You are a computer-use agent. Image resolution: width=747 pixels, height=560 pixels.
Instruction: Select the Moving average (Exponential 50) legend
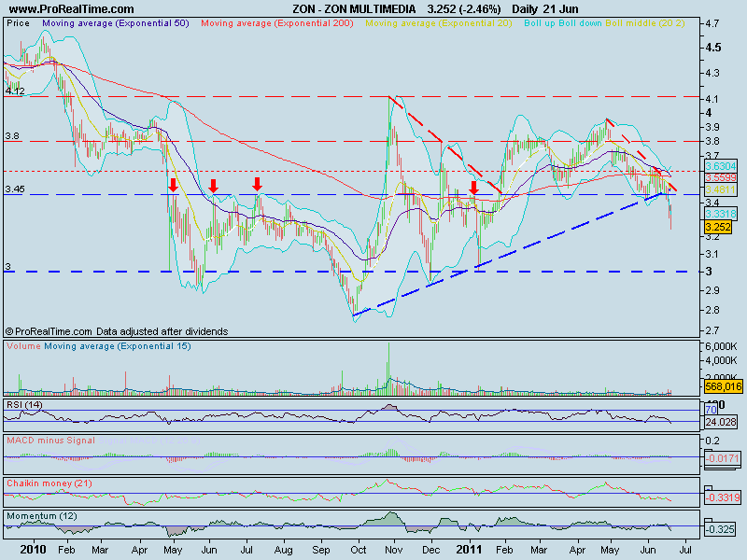coord(116,23)
